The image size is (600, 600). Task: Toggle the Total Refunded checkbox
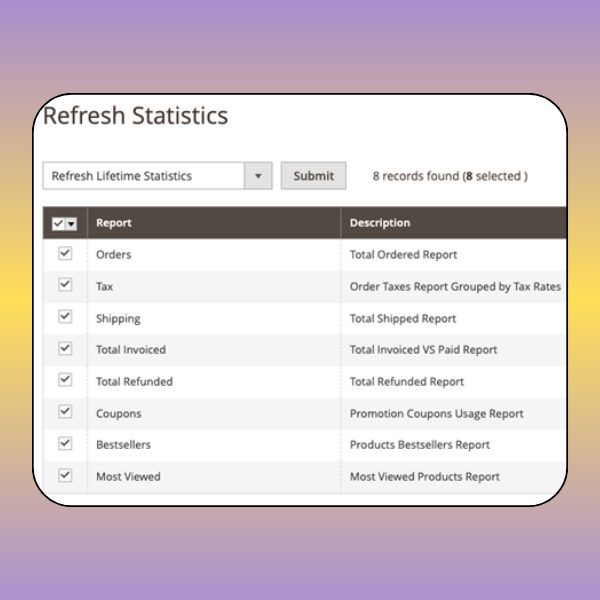(x=65, y=380)
